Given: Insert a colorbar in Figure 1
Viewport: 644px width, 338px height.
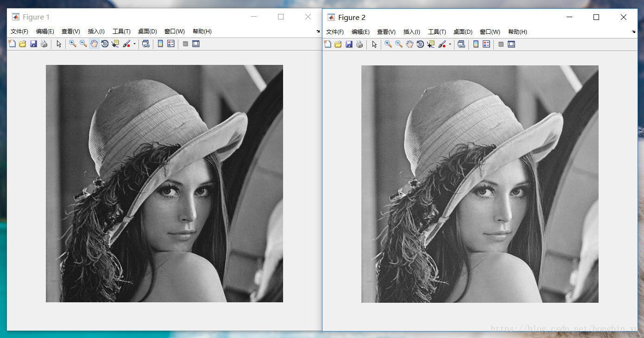Looking at the screenshot, I should tap(160, 44).
